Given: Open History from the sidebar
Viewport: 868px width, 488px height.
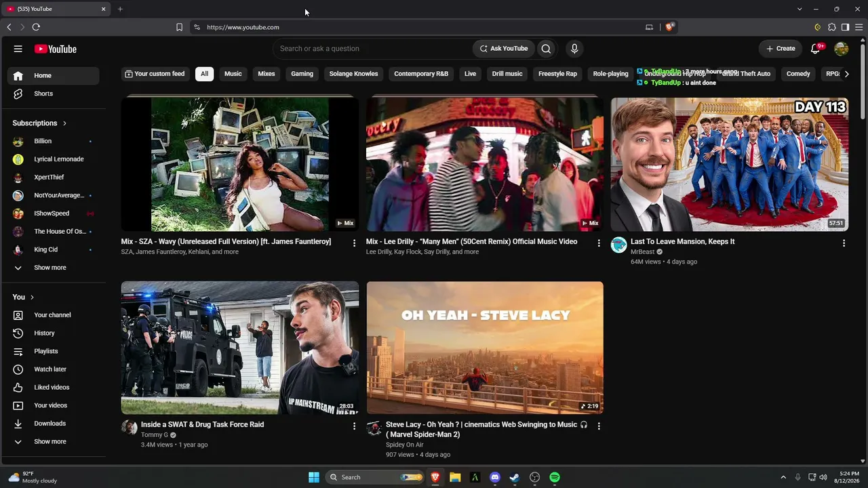Looking at the screenshot, I should (x=54, y=333).
